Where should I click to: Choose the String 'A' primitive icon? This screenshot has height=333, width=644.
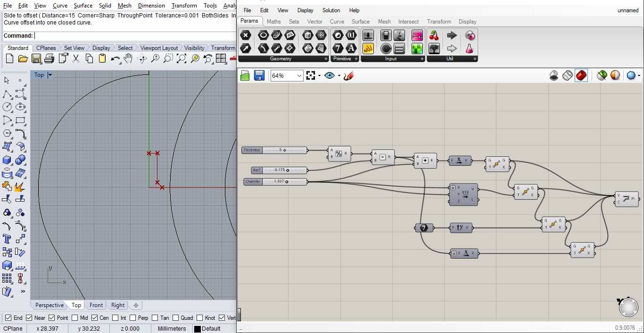coord(351,48)
